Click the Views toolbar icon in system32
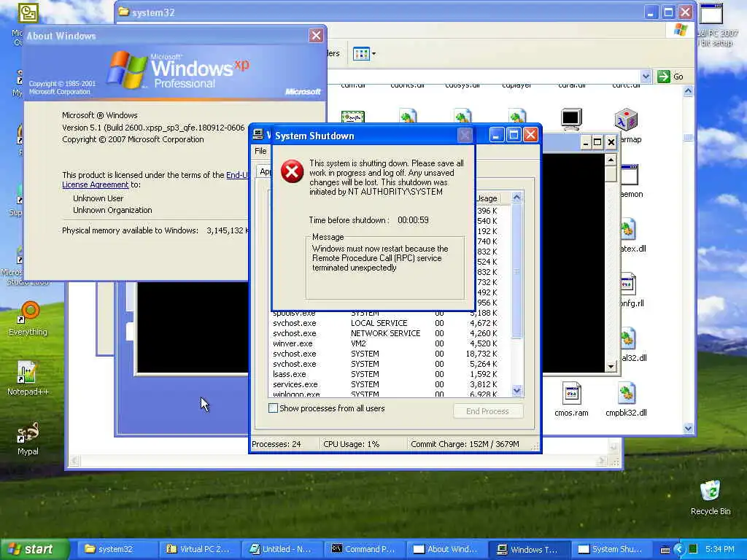 pos(361,54)
